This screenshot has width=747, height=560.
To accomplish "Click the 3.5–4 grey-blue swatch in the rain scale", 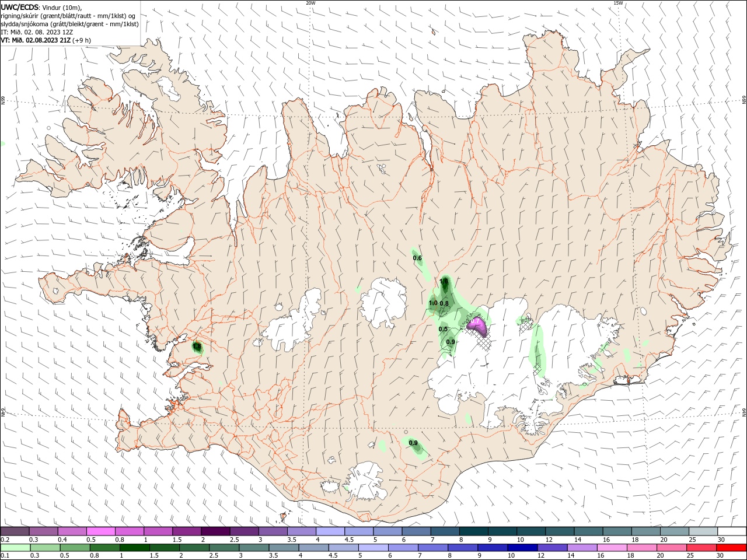I will (283, 548).
